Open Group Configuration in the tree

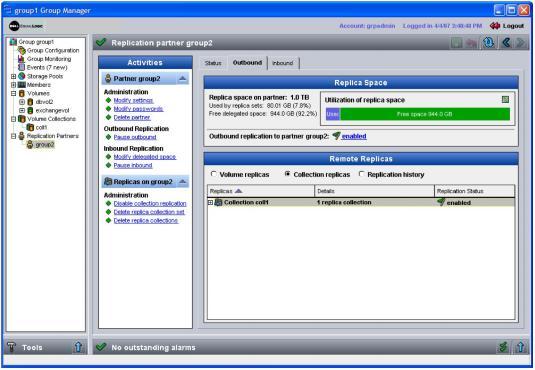pos(53,51)
